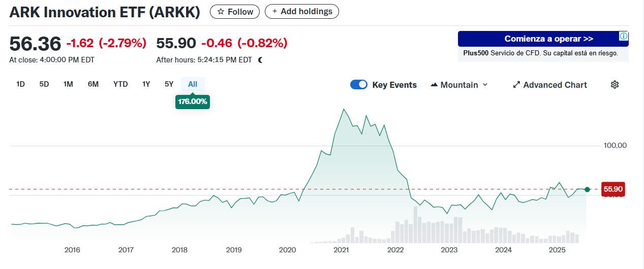The image size is (644, 269).
Task: Click the expand arrows icon beside Advanced Chart
Action: coord(516,85)
